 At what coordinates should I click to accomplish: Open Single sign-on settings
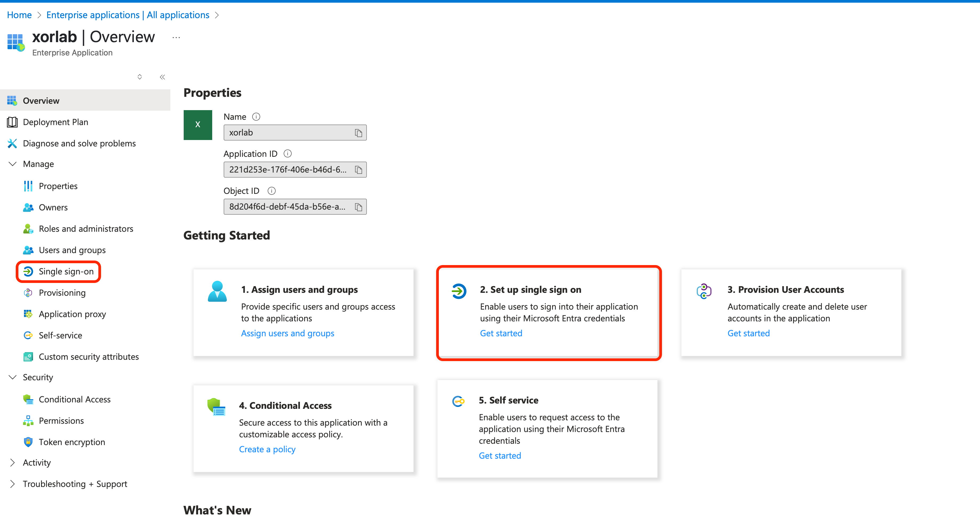pyautogui.click(x=66, y=271)
